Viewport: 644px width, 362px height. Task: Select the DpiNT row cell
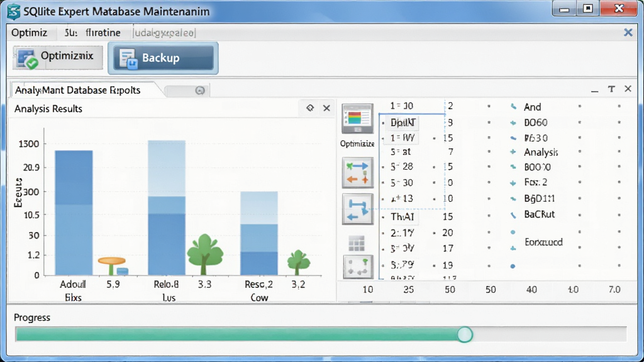click(x=403, y=123)
